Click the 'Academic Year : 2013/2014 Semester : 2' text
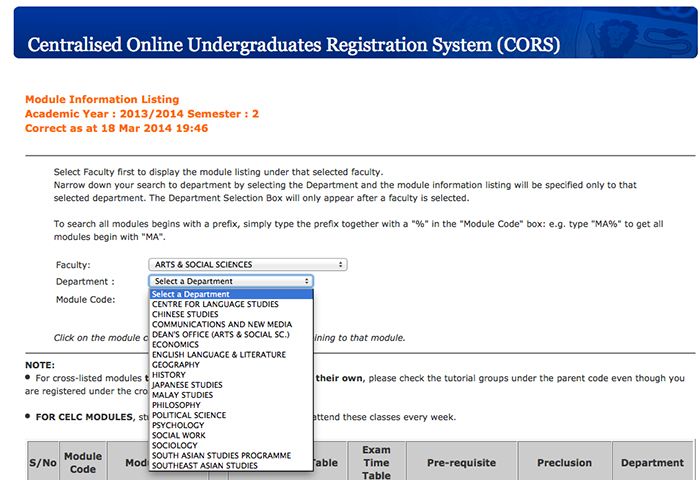The height and width of the screenshot is (480, 700). click(x=142, y=114)
